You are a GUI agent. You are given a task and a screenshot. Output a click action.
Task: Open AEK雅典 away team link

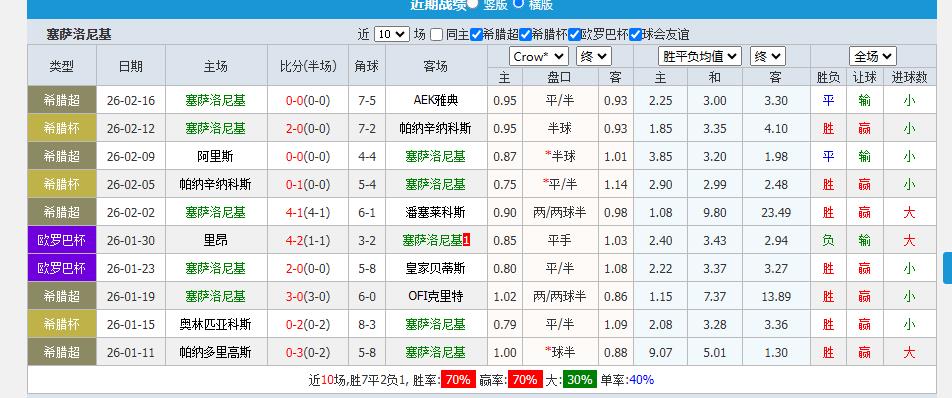point(436,100)
